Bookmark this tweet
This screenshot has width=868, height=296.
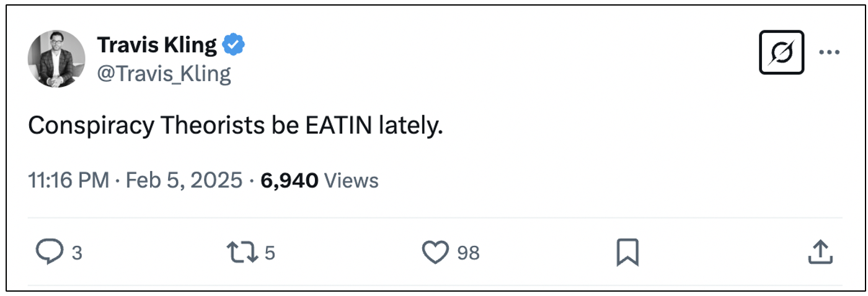pos(627,253)
